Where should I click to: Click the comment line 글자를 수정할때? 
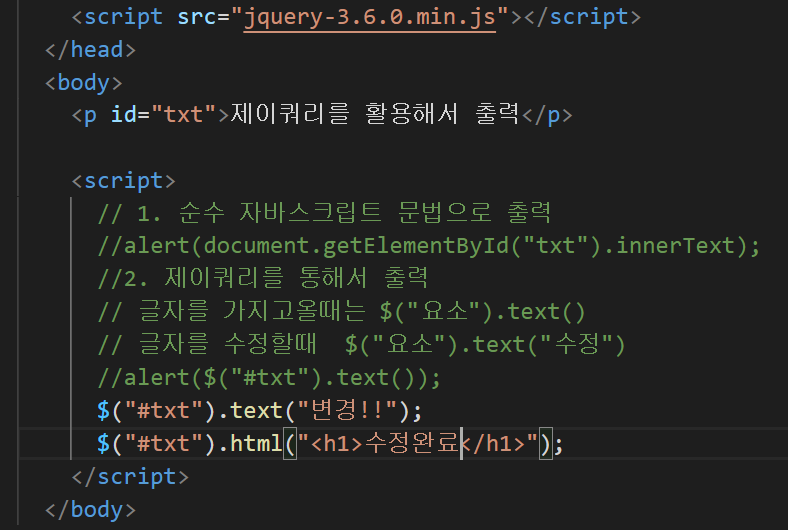(x=361, y=345)
